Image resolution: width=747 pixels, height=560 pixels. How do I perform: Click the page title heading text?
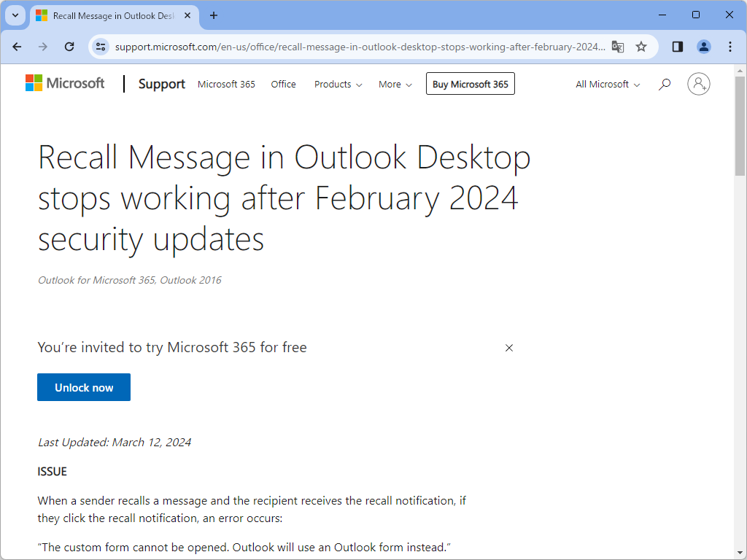click(284, 198)
